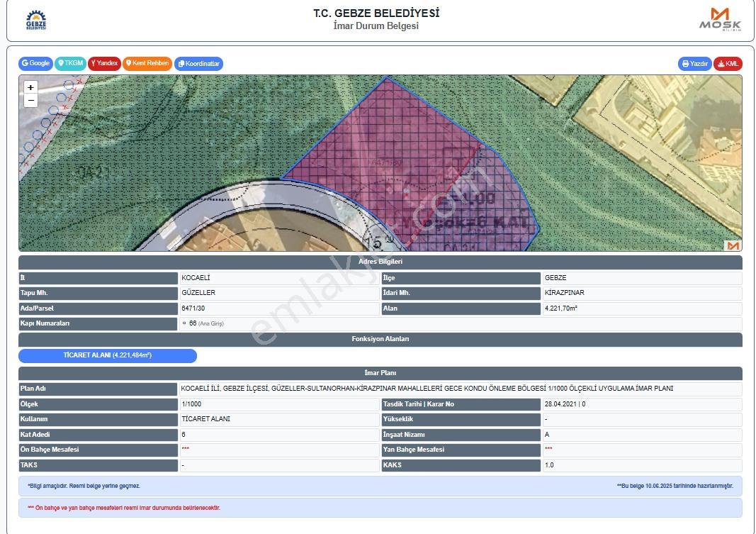Click the İmar Durum Belgesi subtitle

tap(376, 26)
